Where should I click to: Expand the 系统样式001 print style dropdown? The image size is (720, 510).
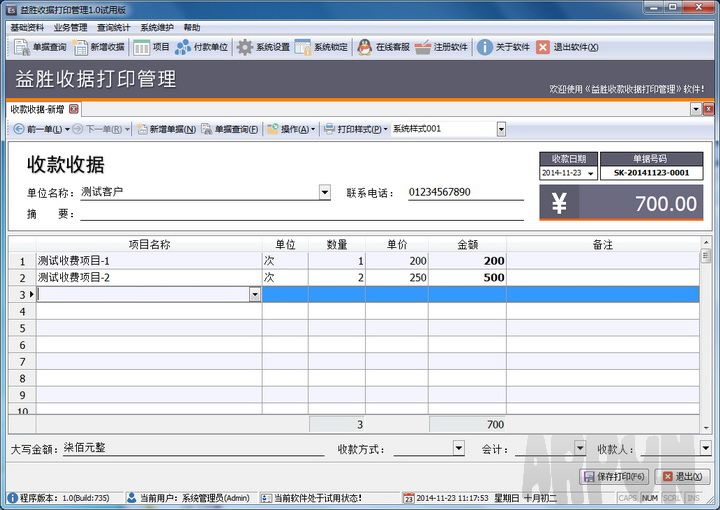pyautogui.click(x=501, y=129)
